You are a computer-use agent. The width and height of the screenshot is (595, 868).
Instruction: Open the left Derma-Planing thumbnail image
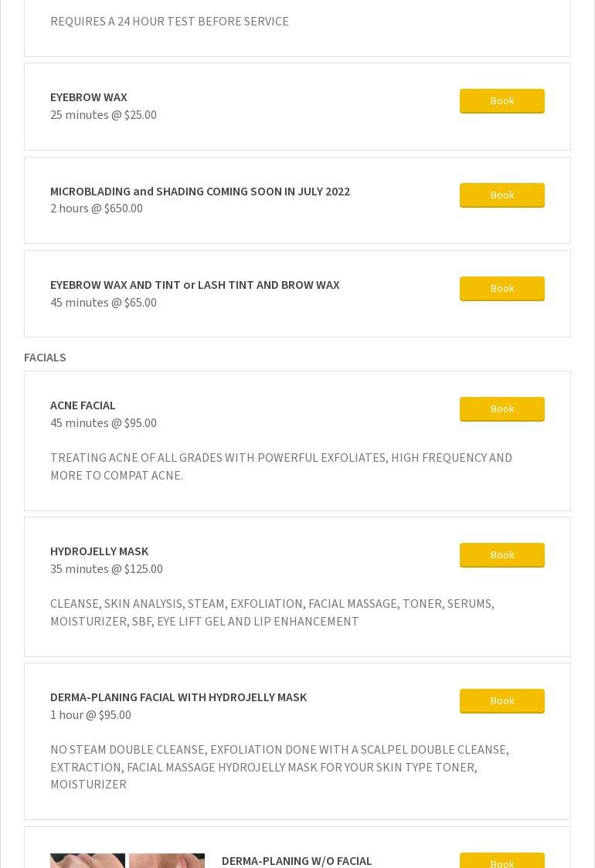point(87,860)
